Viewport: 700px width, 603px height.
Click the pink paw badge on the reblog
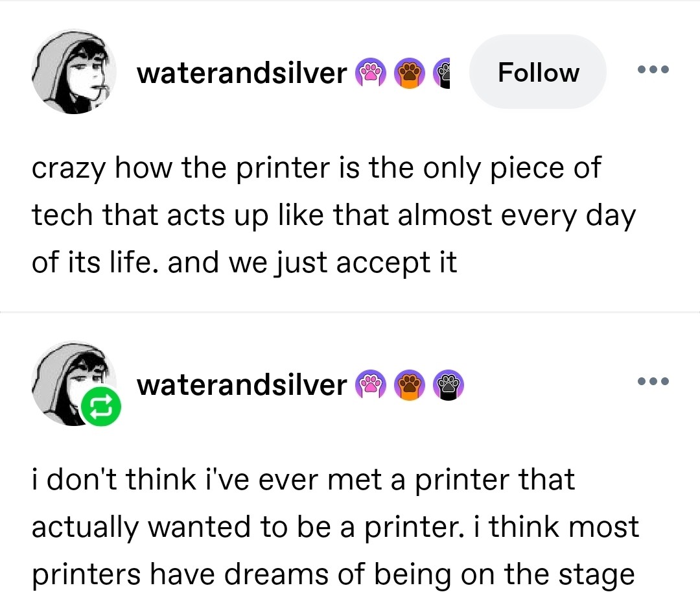pyautogui.click(x=369, y=386)
